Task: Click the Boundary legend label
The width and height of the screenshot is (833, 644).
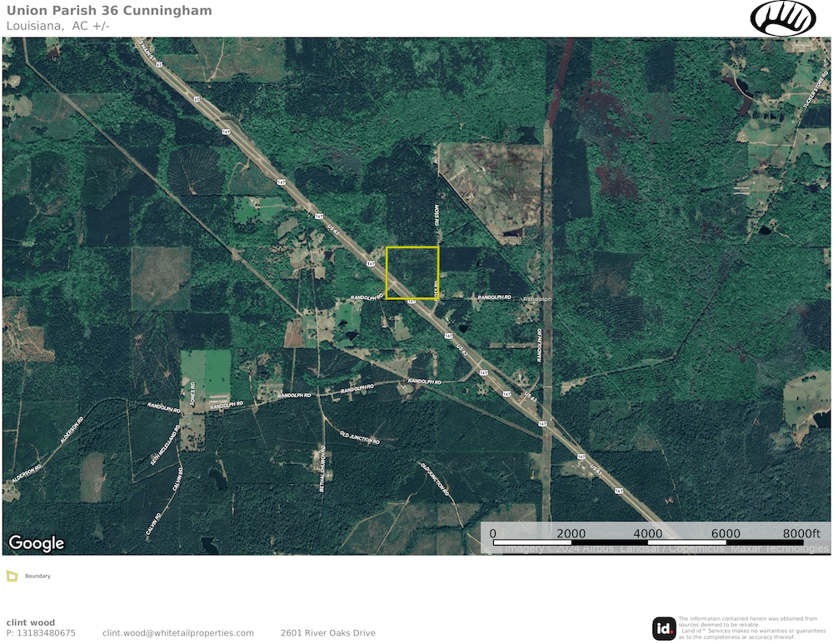Action: click(x=37, y=576)
